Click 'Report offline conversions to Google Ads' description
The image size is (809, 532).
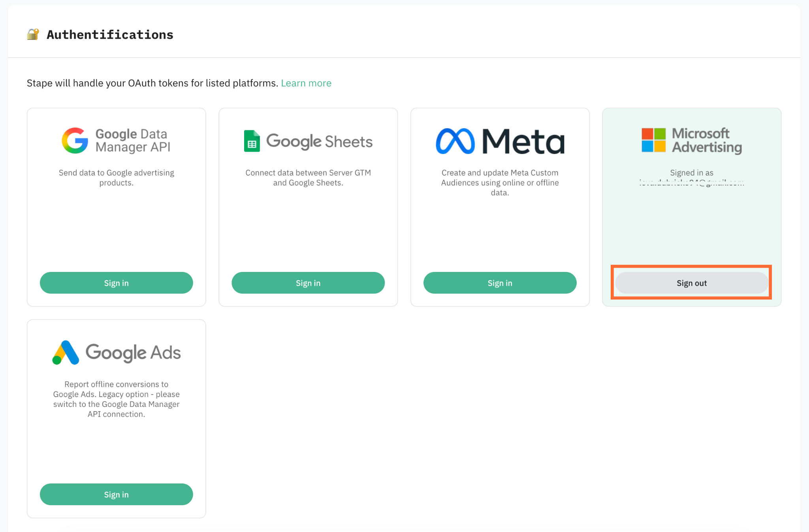[x=117, y=399]
